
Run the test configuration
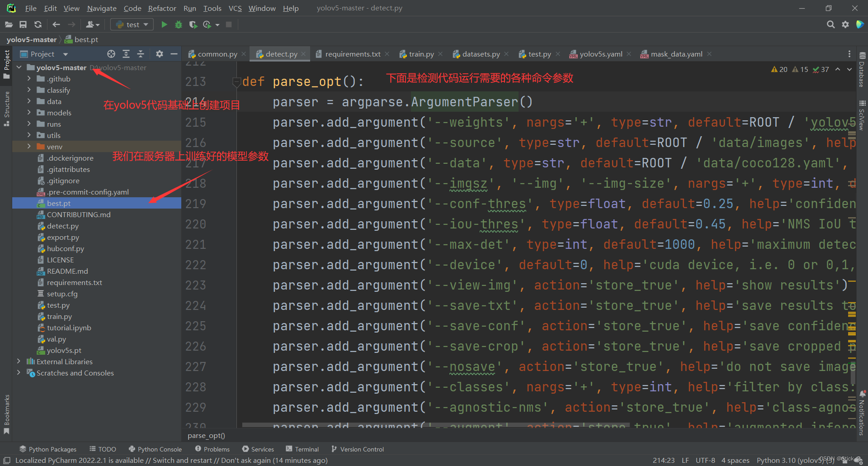coord(164,24)
